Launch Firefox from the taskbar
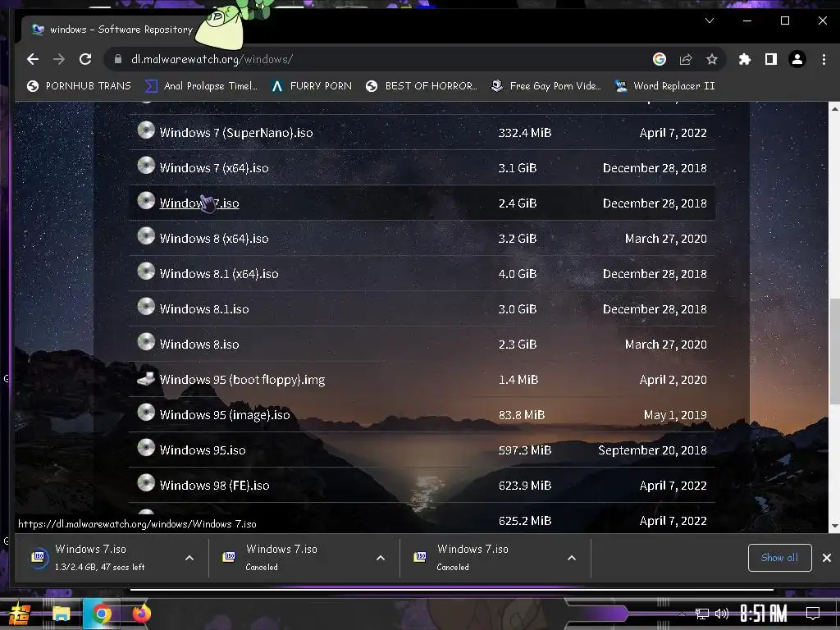The width and height of the screenshot is (840, 630). click(x=141, y=614)
